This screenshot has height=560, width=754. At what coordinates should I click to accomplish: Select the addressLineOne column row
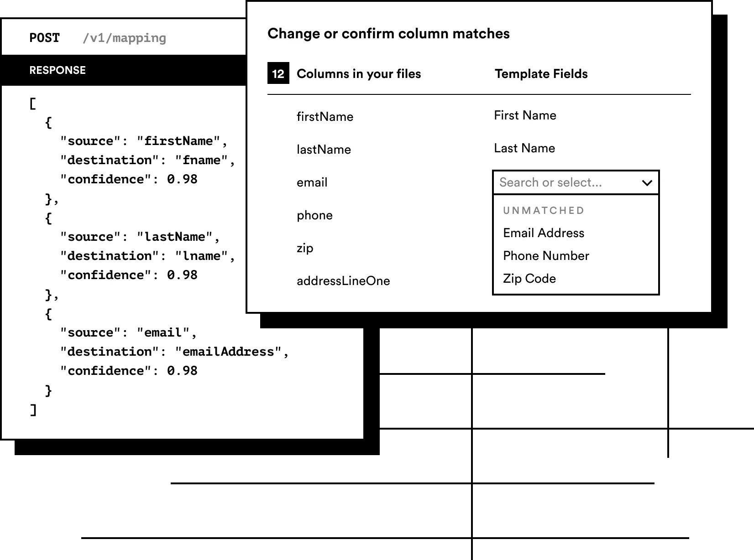pos(343,281)
